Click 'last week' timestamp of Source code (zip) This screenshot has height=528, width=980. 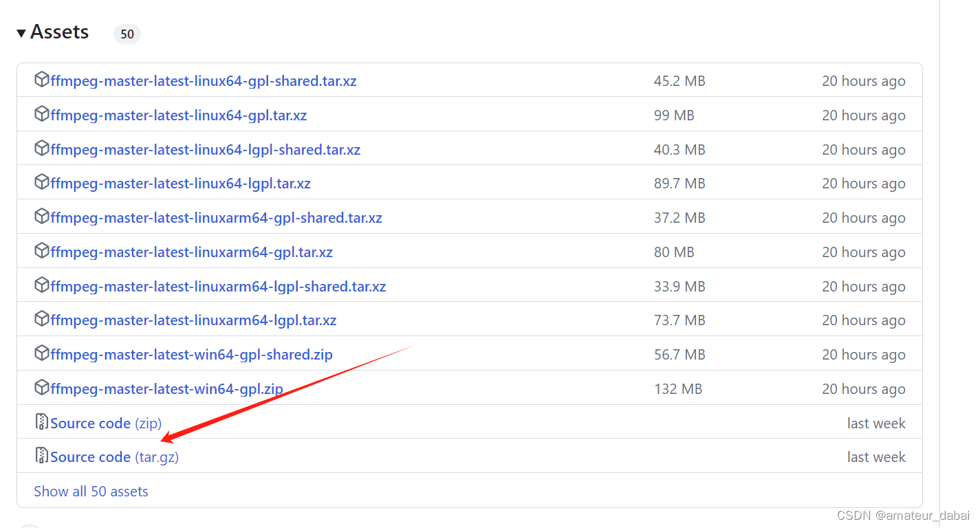point(876,423)
